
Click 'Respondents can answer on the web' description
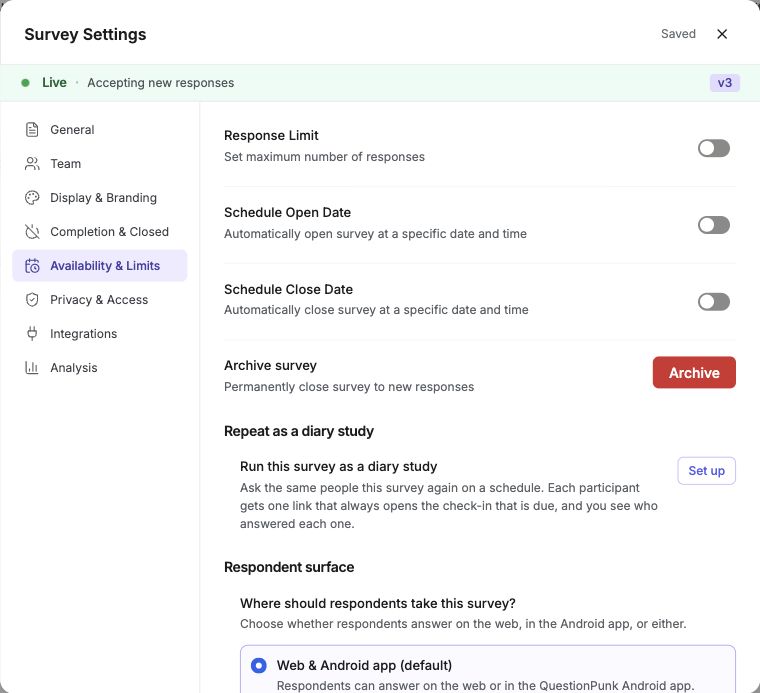pos(485,686)
